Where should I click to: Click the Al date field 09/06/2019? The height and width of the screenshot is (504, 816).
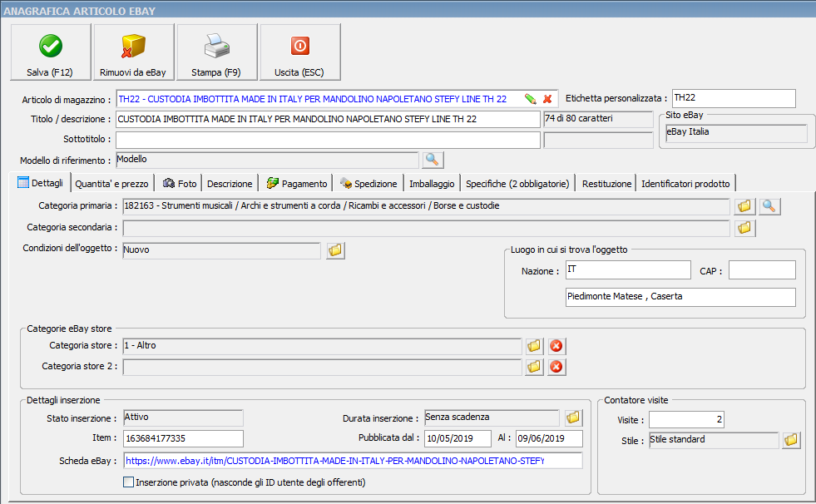(549, 438)
